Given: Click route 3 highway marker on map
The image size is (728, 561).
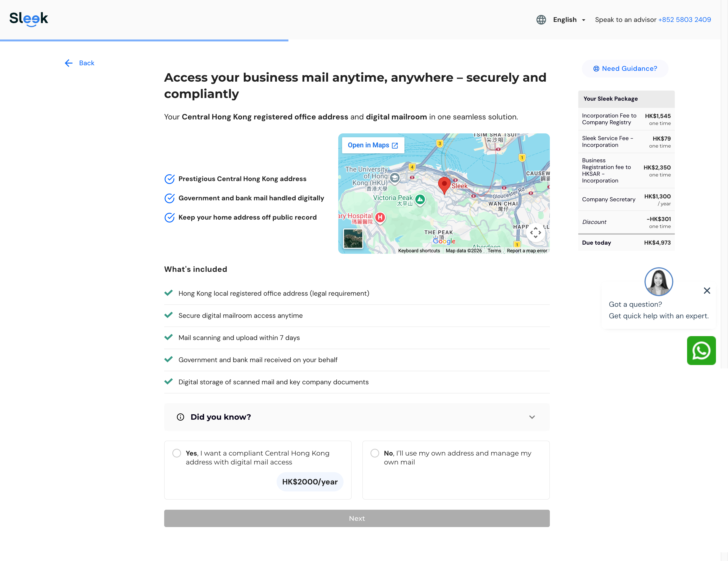Looking at the screenshot, I should [440, 144].
